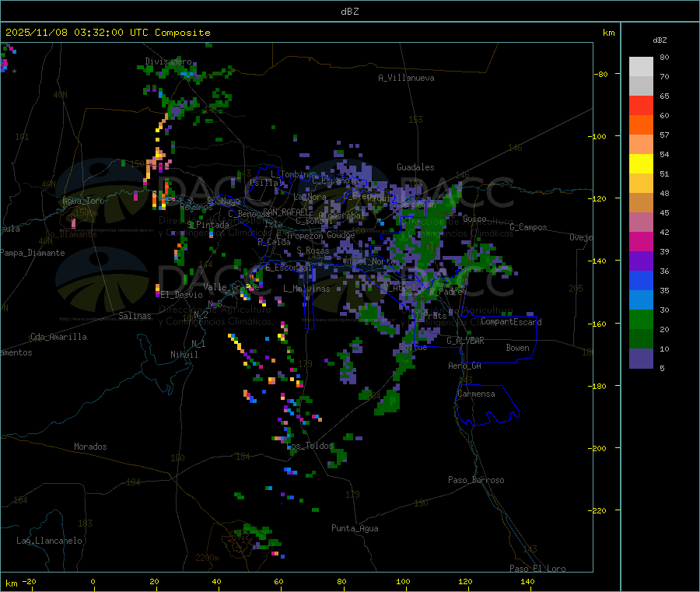Click the 140 km horizontal axis tick
This screenshot has width=700, height=592.
(527, 581)
